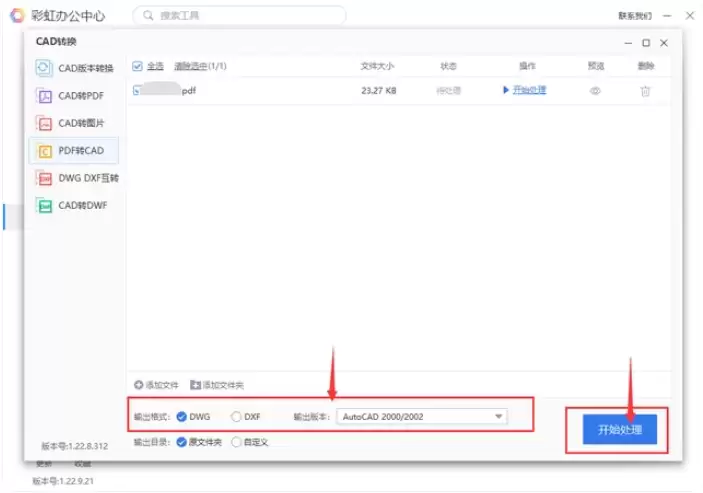Screen dimensions: 703x493
Task: Select the CAD转PDF sidebar option
Action: (75, 96)
